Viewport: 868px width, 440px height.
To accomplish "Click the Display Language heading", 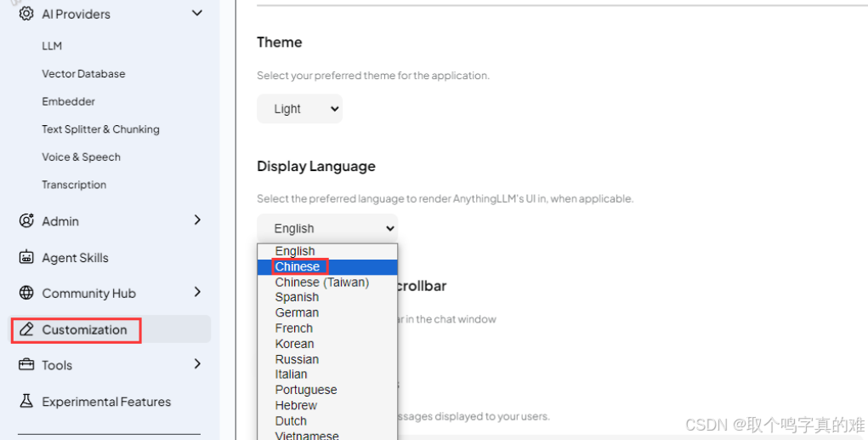I will pyautogui.click(x=316, y=166).
